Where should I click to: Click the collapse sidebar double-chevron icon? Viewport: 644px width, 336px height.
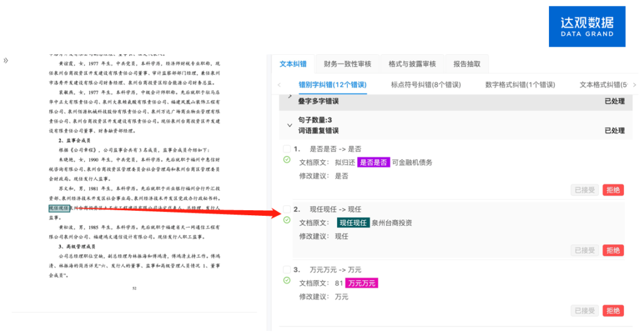[x=6, y=60]
